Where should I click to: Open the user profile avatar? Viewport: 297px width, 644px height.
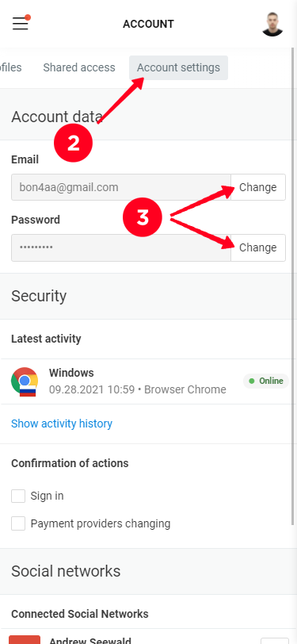tap(272, 25)
